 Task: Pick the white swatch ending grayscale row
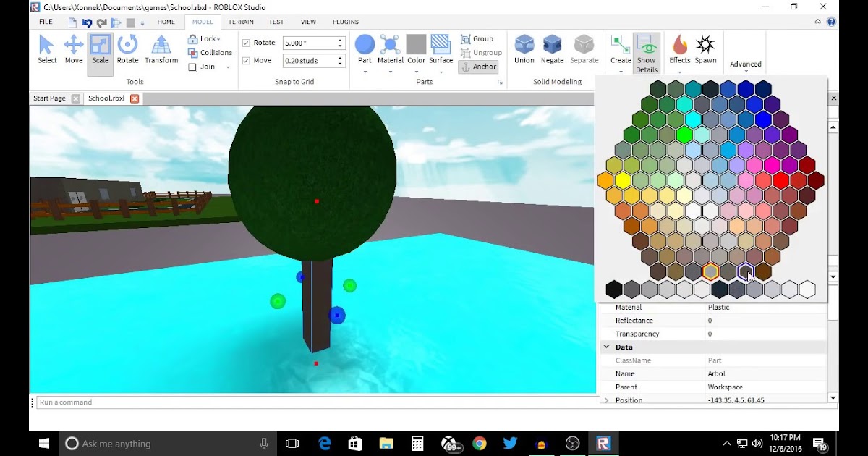coord(807,290)
